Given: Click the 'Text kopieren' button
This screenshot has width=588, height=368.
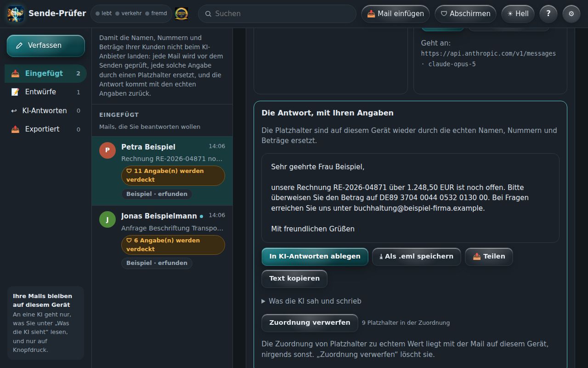Looking at the screenshot, I should [294, 279].
